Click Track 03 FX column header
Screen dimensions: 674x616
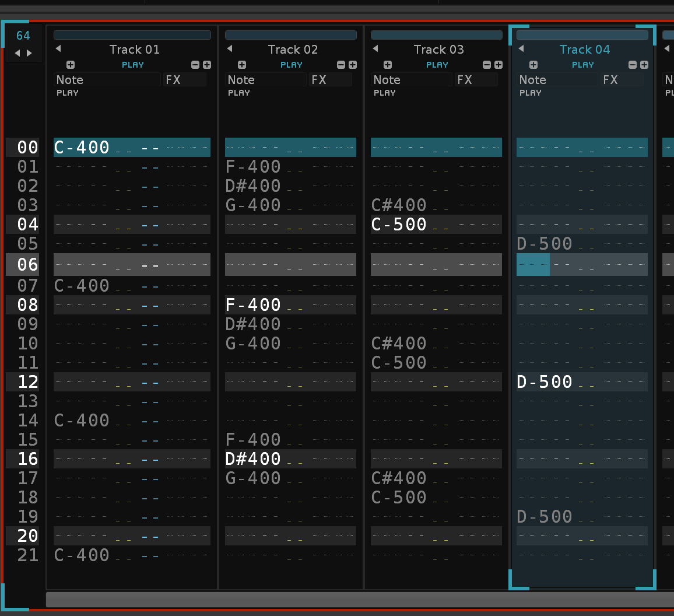(476, 79)
